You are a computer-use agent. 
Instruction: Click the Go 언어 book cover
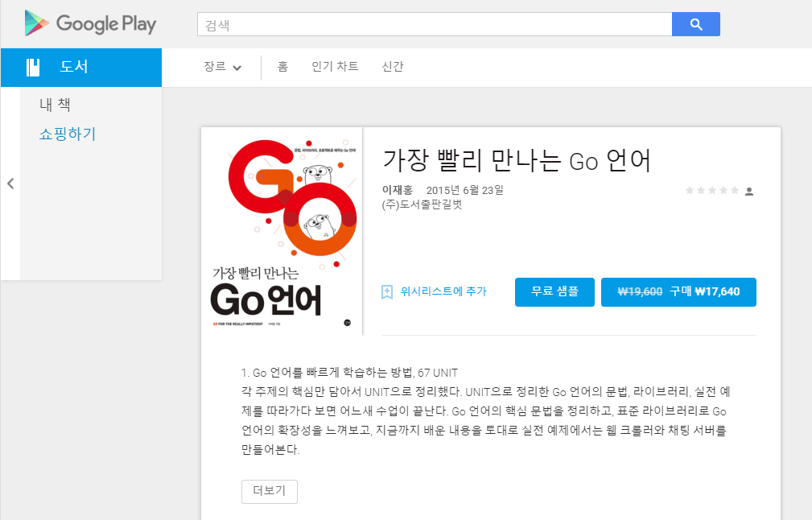pos(282,231)
